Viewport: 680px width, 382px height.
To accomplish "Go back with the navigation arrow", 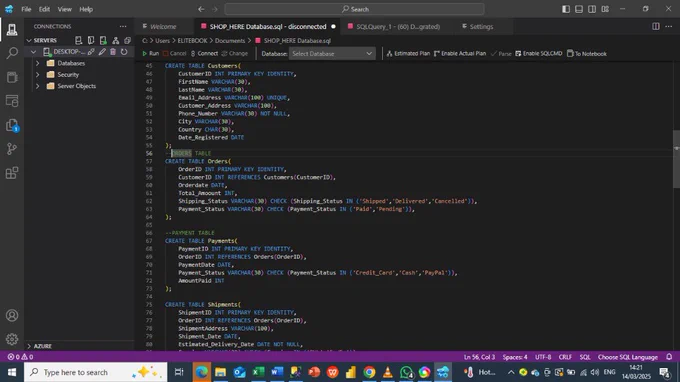I will [201, 9].
